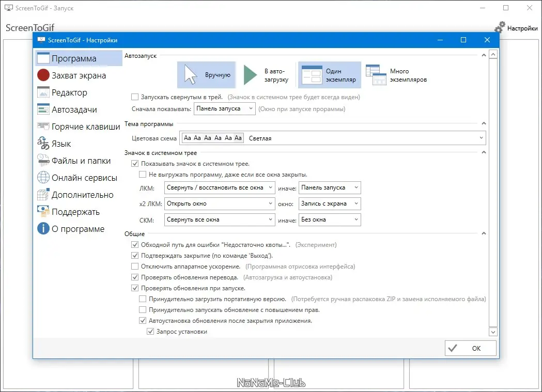The height and width of the screenshot is (392, 542).
Task: Go to Онлайн сервисы tab
Action: tap(79, 178)
